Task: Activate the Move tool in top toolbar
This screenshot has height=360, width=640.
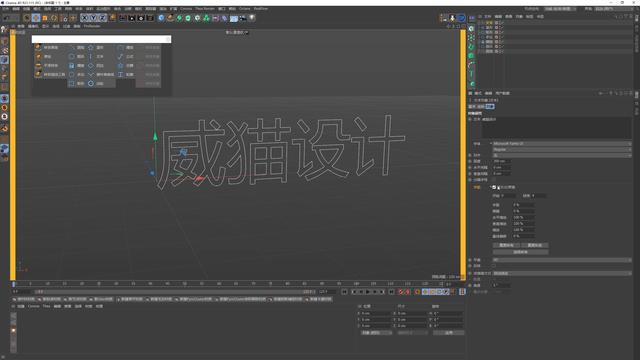Action: 36,18
